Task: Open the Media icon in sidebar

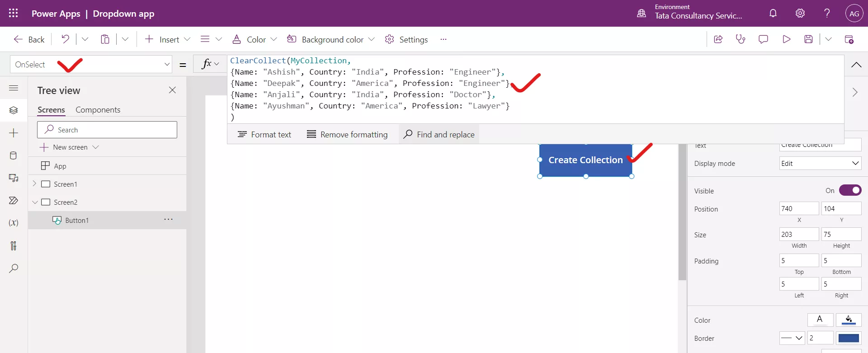Action: pyautogui.click(x=14, y=178)
